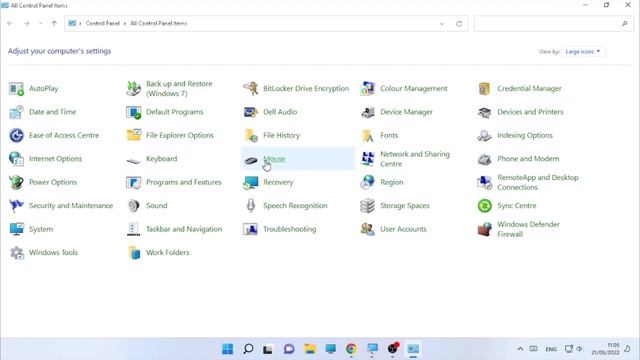Click the Taskbar and Navigation icon
Image resolution: width=640 pixels, height=360 pixels.
tap(133, 229)
